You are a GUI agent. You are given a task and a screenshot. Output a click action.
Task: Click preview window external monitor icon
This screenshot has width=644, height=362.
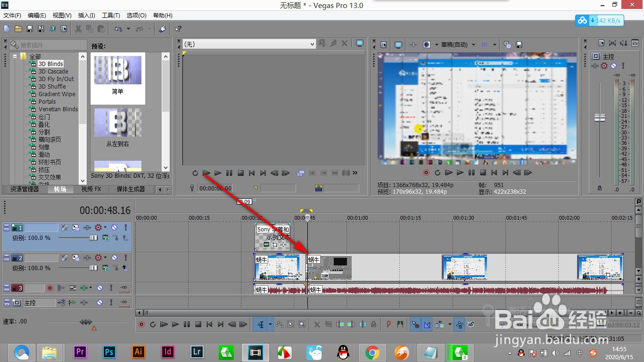point(398,45)
